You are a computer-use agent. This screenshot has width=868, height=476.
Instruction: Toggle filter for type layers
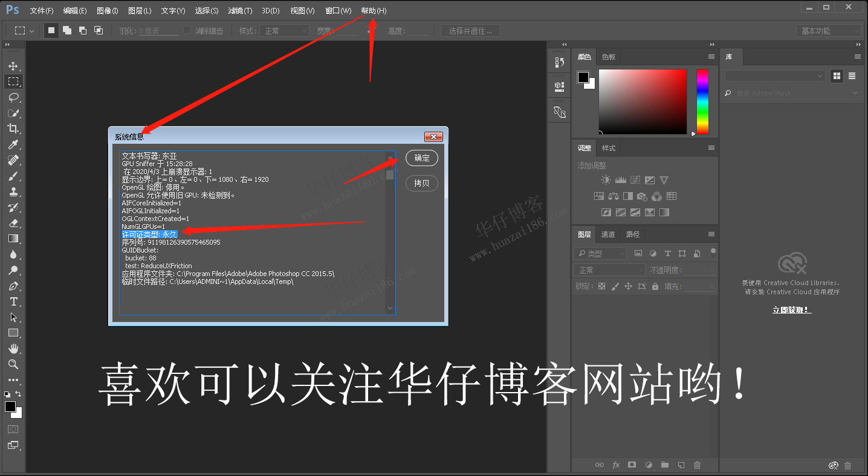(x=667, y=254)
